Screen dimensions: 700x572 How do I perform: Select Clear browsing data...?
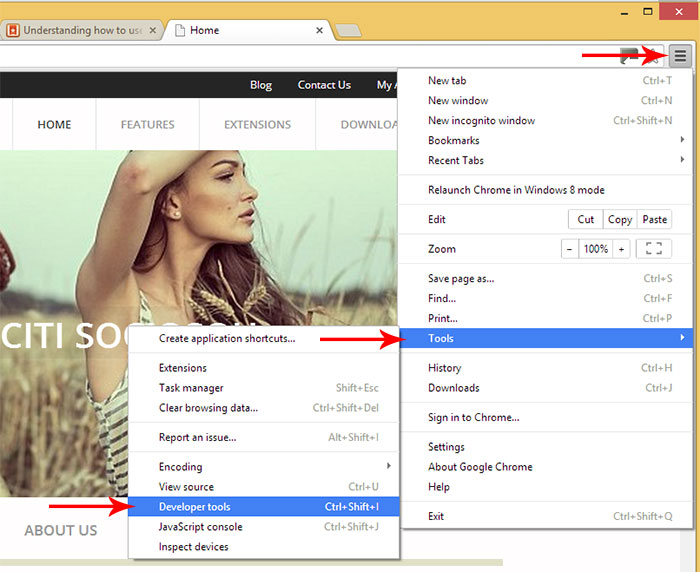click(x=264, y=407)
